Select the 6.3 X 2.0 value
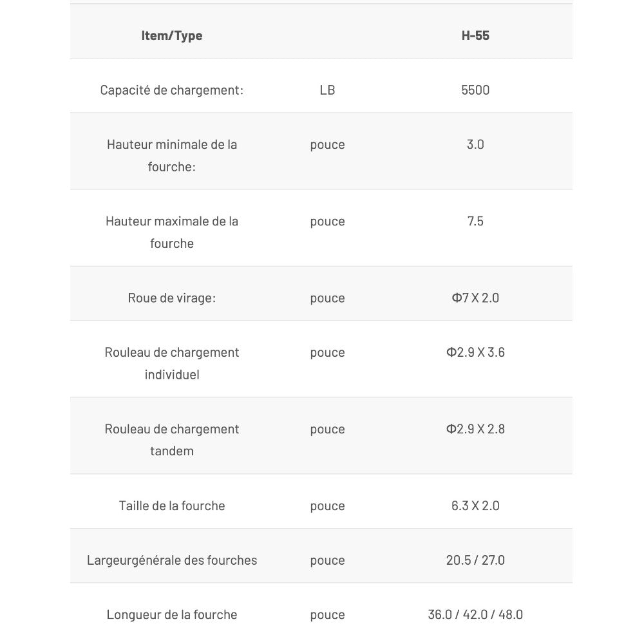The height and width of the screenshot is (644, 644). tap(475, 506)
